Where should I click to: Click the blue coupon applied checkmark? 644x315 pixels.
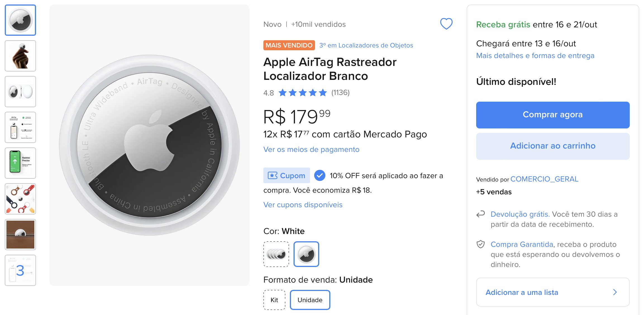tap(319, 175)
